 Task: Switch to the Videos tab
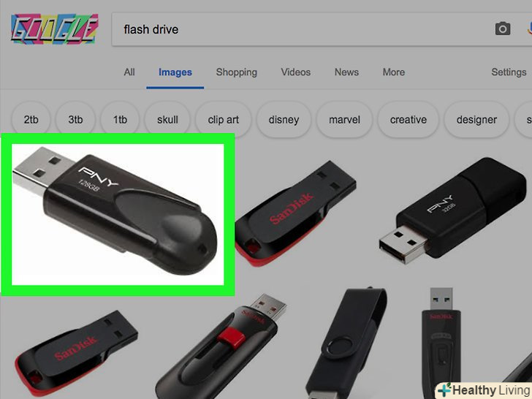[295, 72]
